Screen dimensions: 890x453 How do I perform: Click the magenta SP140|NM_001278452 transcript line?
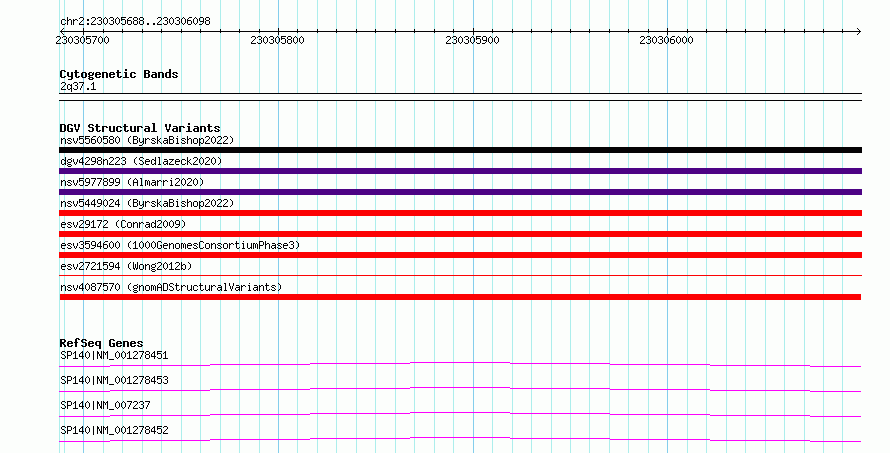[x=460, y=439]
